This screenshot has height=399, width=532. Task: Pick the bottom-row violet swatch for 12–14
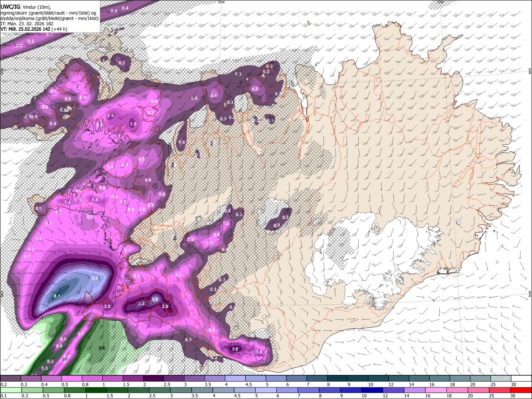click(x=393, y=390)
